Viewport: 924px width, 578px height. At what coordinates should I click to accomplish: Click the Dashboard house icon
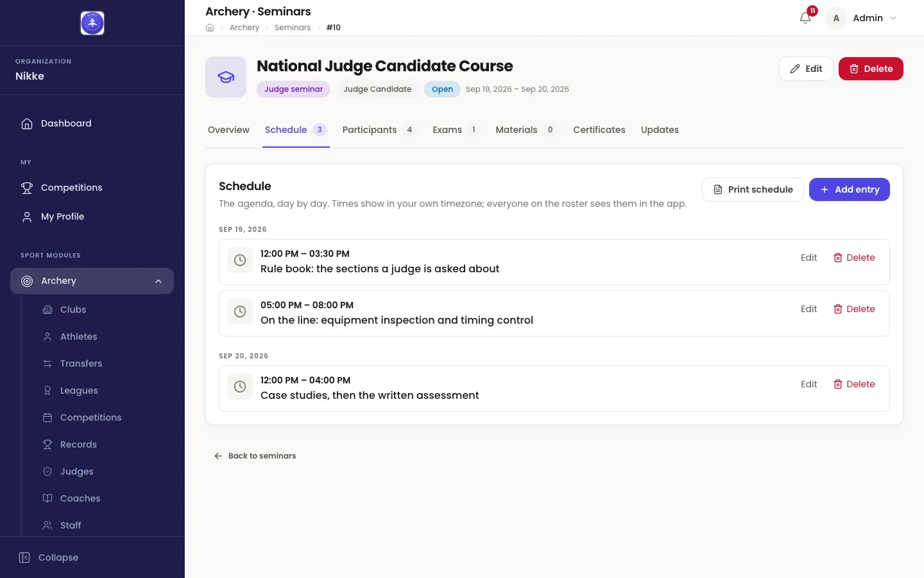(x=27, y=123)
